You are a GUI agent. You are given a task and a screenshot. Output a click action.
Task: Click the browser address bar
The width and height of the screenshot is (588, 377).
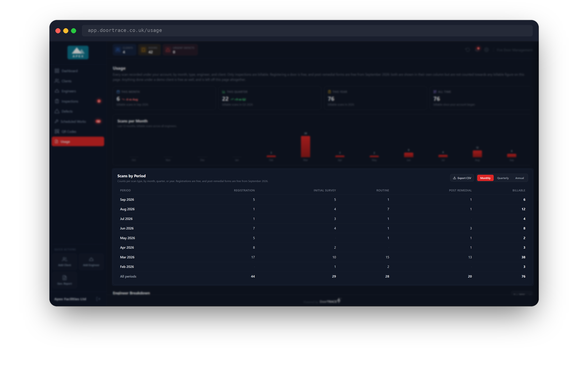pos(307,30)
